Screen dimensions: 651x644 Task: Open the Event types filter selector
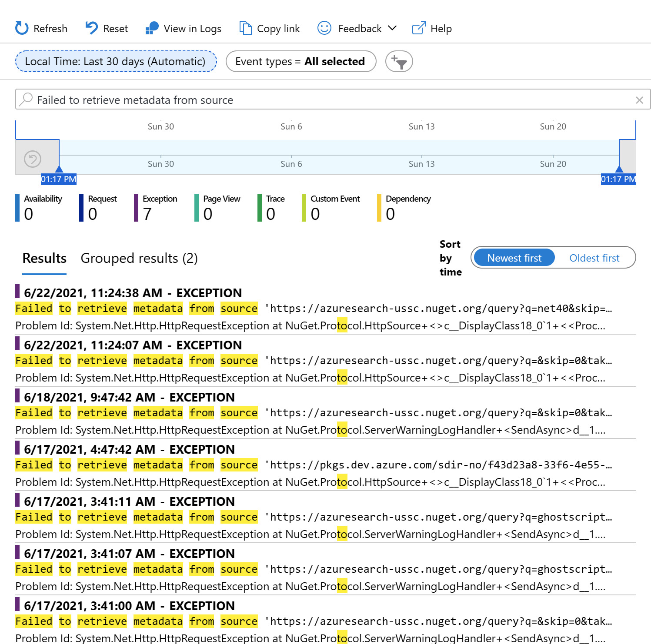click(300, 61)
